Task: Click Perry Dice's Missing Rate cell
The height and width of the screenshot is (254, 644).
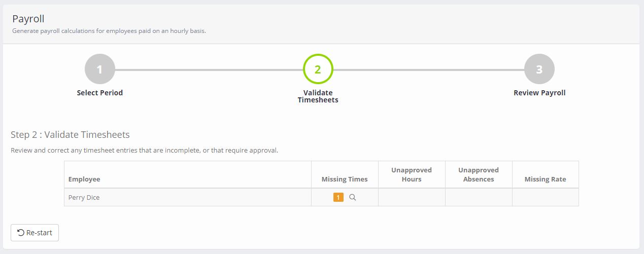Action: coord(546,198)
